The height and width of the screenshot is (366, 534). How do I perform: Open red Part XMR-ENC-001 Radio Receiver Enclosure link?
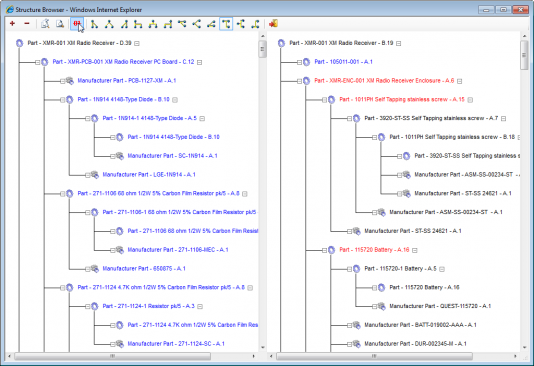click(x=384, y=81)
